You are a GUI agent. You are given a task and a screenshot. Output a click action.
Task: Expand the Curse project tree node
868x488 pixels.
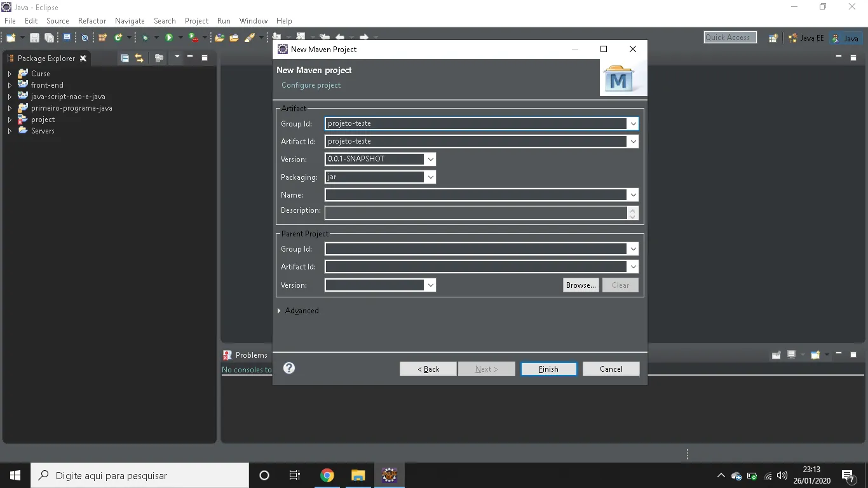(x=10, y=74)
